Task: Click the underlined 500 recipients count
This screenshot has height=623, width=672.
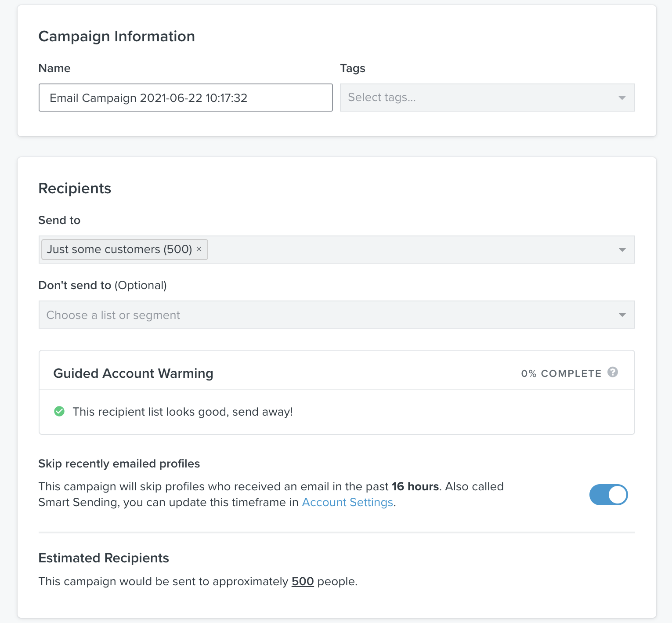Action: pyautogui.click(x=303, y=581)
